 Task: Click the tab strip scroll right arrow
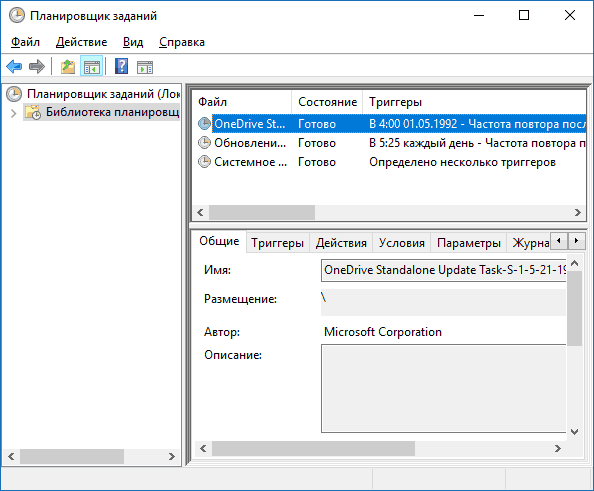[577, 241]
